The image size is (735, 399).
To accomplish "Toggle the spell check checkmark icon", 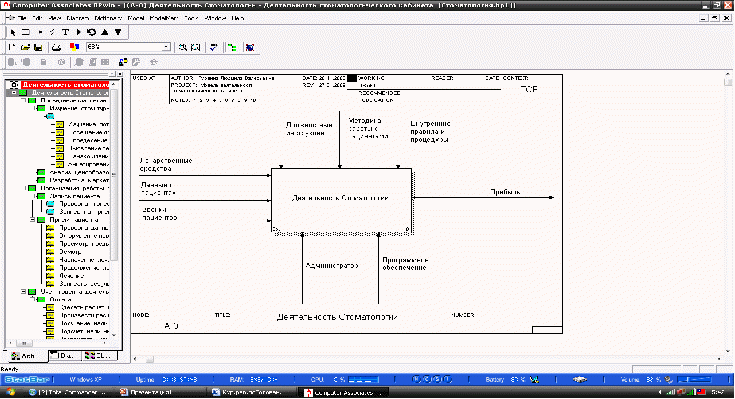I will tap(213, 47).
